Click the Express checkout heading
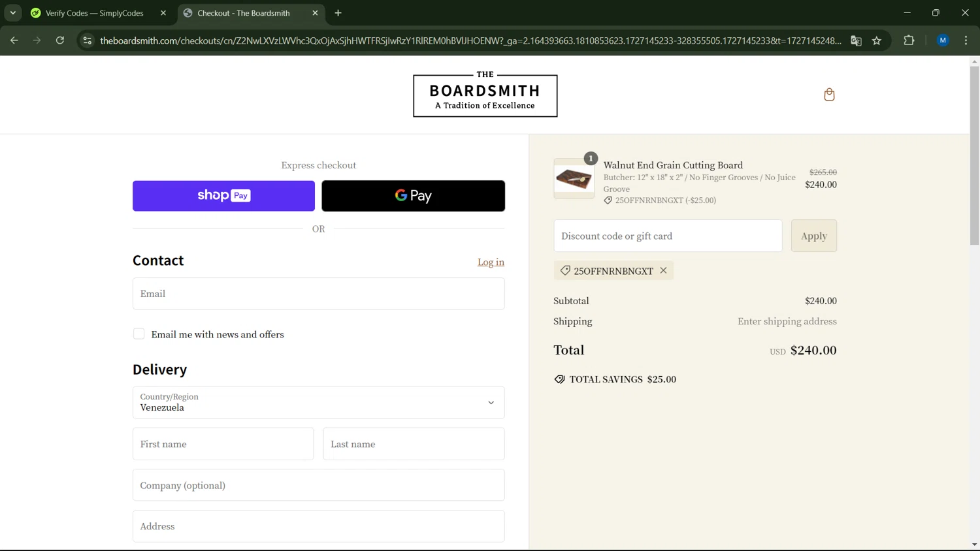 (x=318, y=165)
